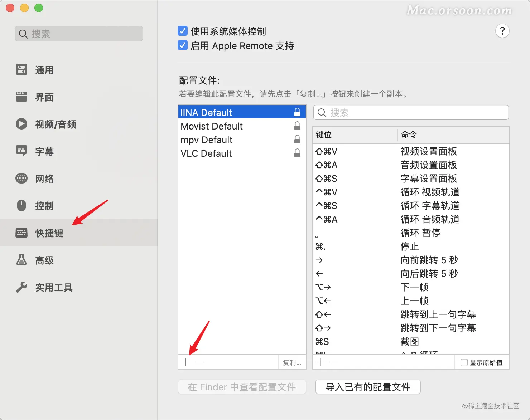Select the 向前跳转 5 秒 row

point(411,260)
